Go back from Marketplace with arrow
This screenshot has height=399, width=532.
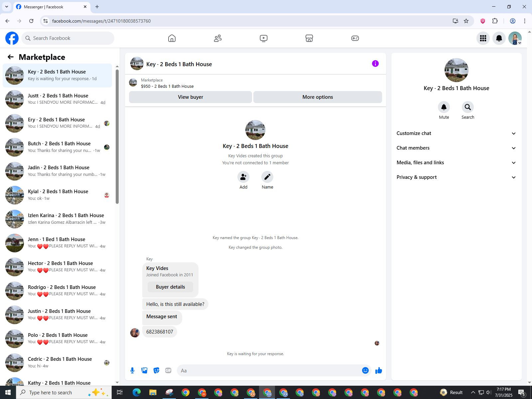(x=11, y=57)
